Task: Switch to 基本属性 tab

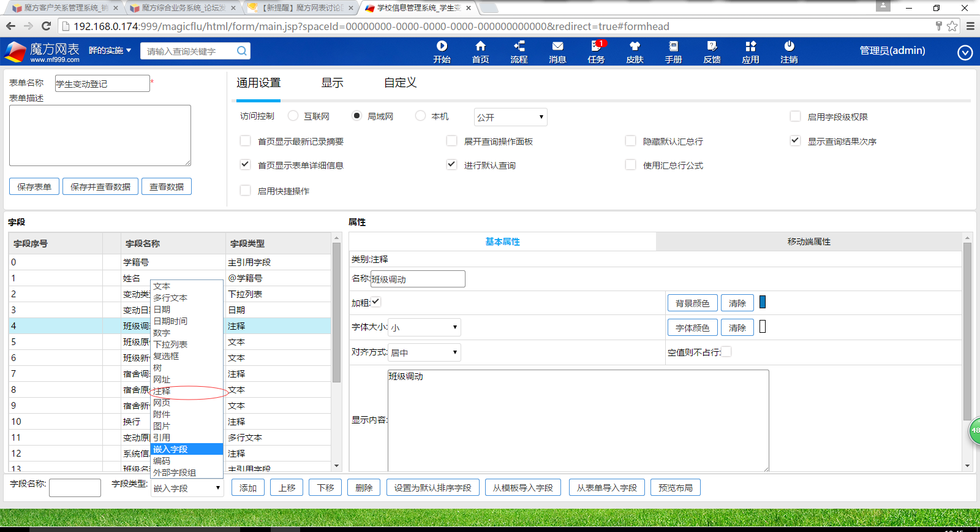Action: [x=502, y=241]
